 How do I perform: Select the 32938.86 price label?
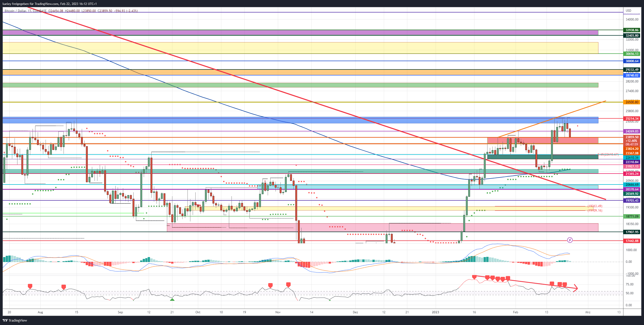coord(632,30)
